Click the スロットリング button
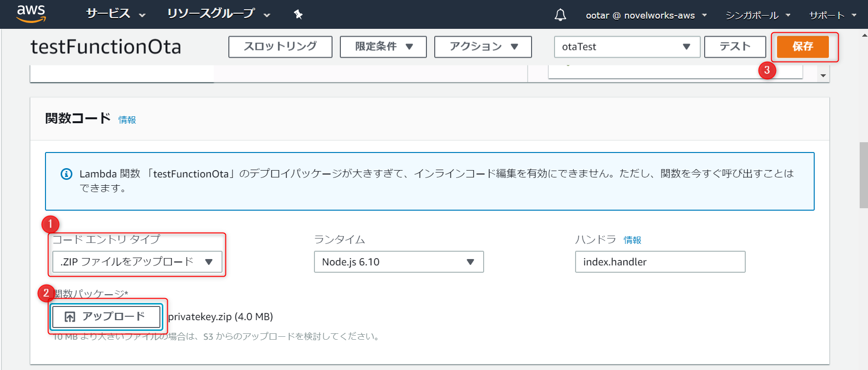Image resolution: width=868 pixels, height=370 pixels. coord(280,47)
